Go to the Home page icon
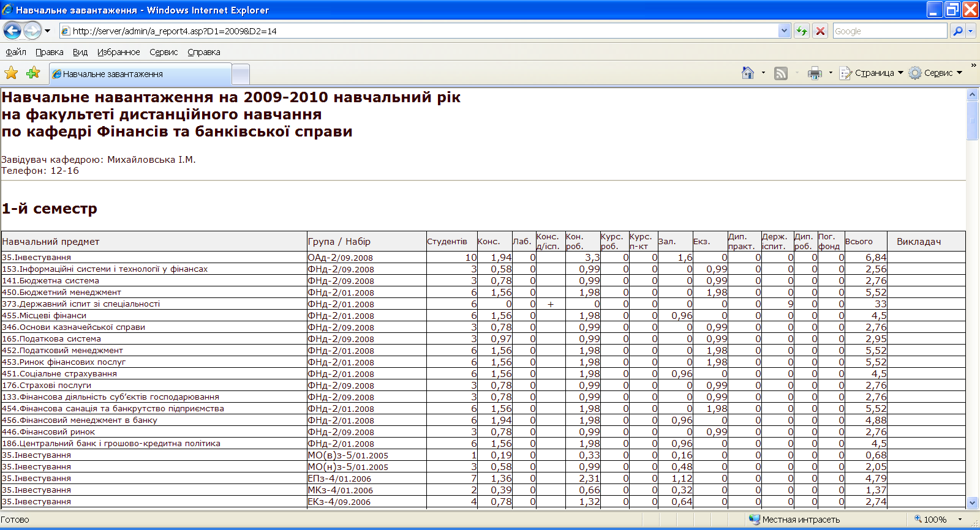The image size is (980, 530). pos(747,73)
